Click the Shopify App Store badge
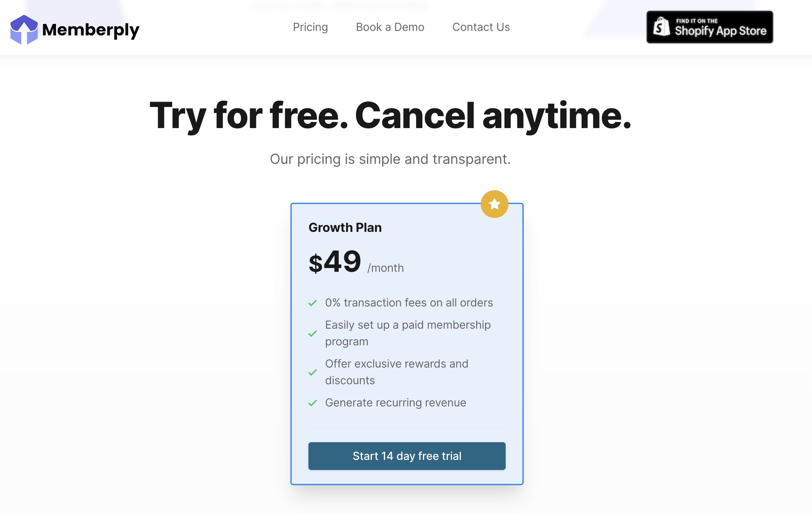This screenshot has height=513, width=812. (x=710, y=27)
